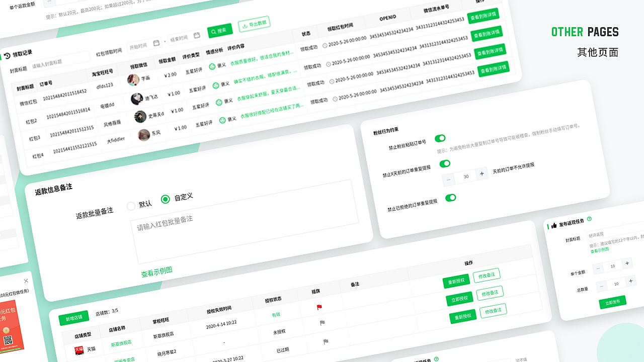This screenshot has height=362, width=644.
Task: Click the 微信流水单号 column header
Action: (436, 9)
